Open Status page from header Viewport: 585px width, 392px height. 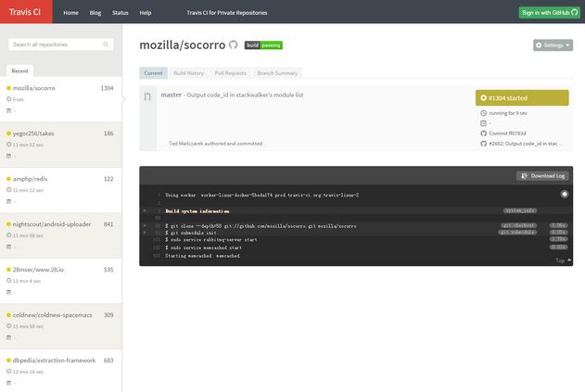121,13
